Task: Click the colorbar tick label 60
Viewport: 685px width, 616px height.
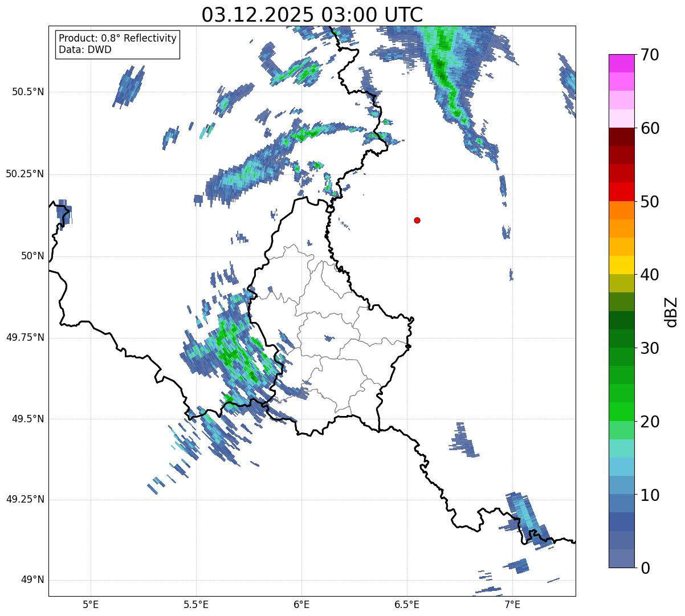Action: click(x=649, y=128)
